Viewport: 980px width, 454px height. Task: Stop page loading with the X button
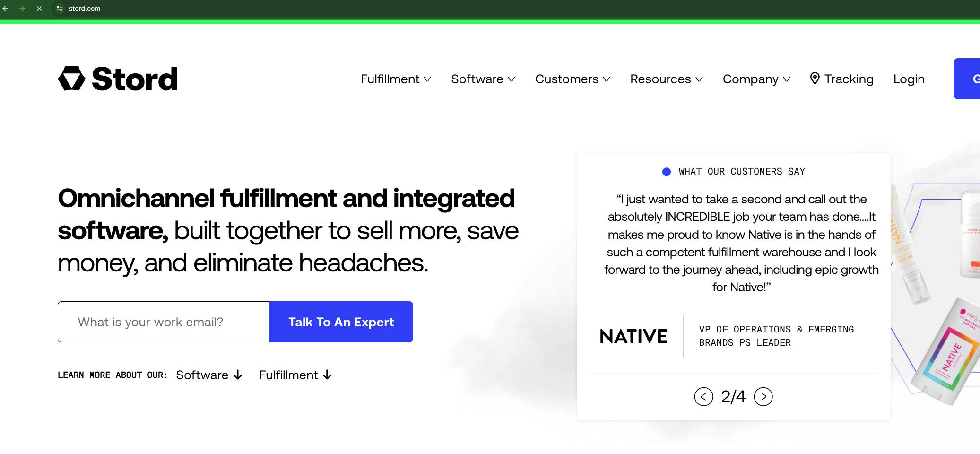click(39, 9)
